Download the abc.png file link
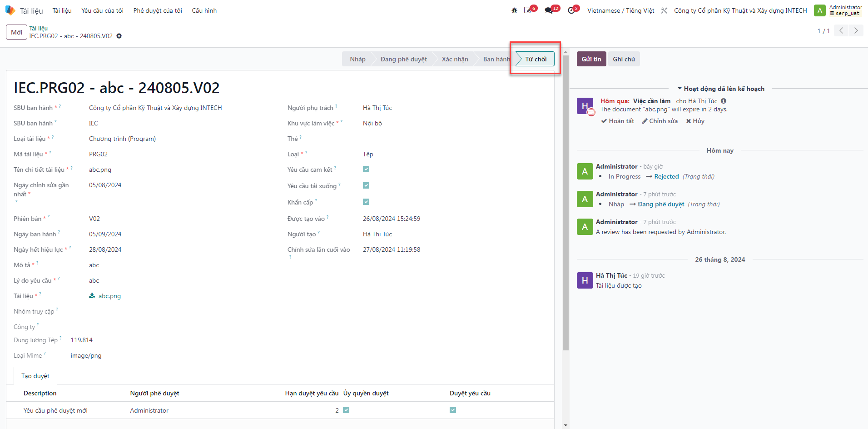 [109, 296]
